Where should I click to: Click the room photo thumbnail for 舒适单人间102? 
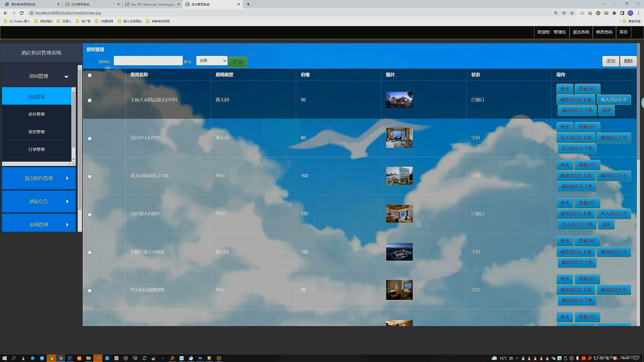pos(399,138)
